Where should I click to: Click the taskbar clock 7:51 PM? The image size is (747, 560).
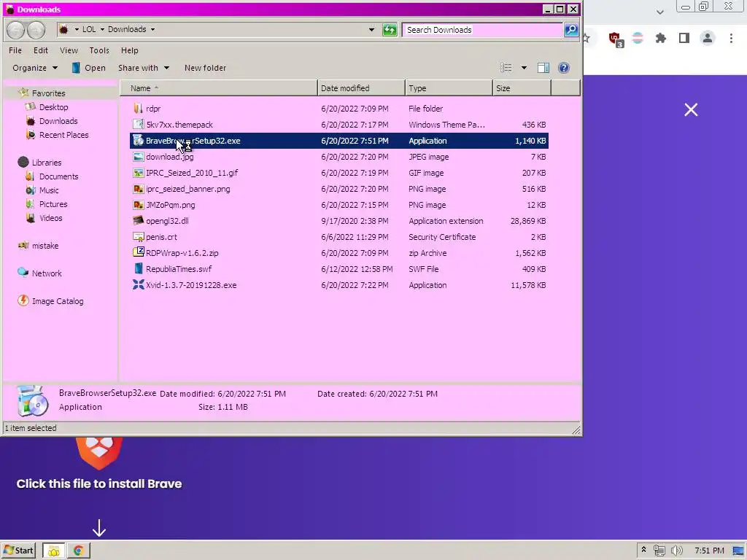(709, 551)
